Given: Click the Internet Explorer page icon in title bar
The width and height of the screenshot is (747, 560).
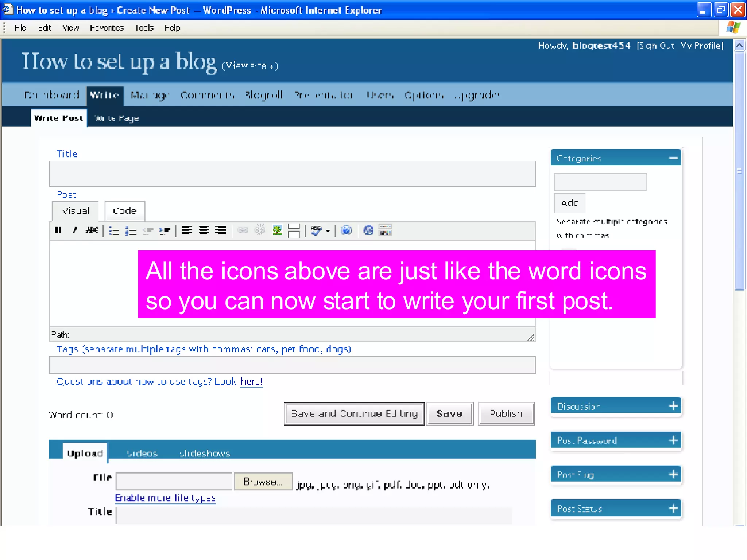Looking at the screenshot, I should click(8, 9).
